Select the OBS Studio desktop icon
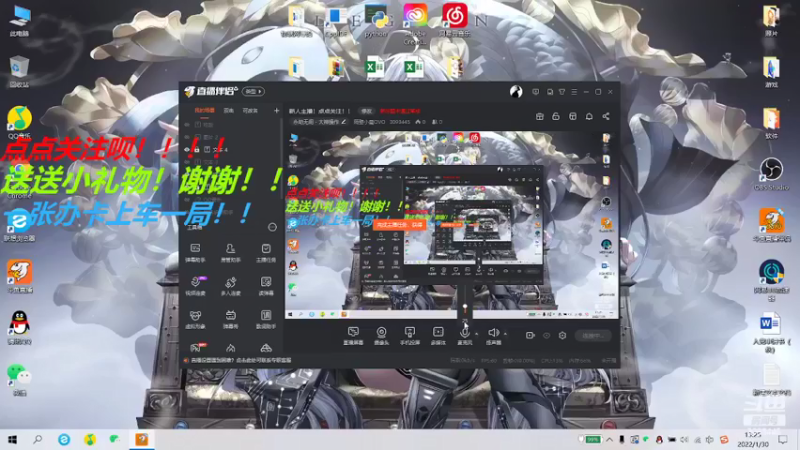Screen dimensions: 800x450 click(771, 174)
